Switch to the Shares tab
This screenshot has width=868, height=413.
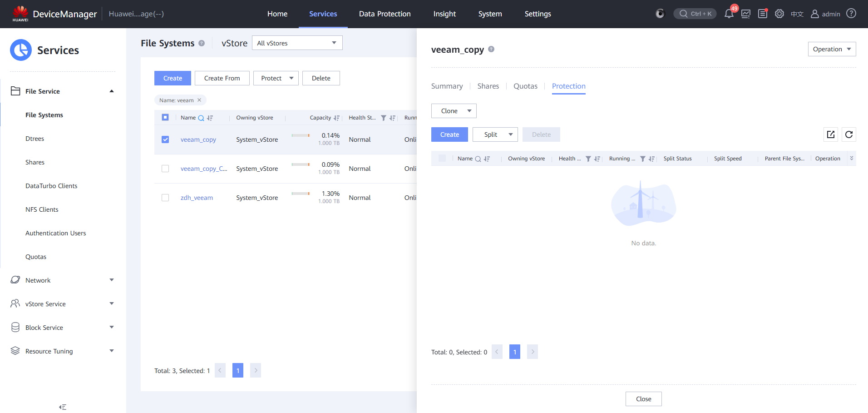click(x=488, y=86)
